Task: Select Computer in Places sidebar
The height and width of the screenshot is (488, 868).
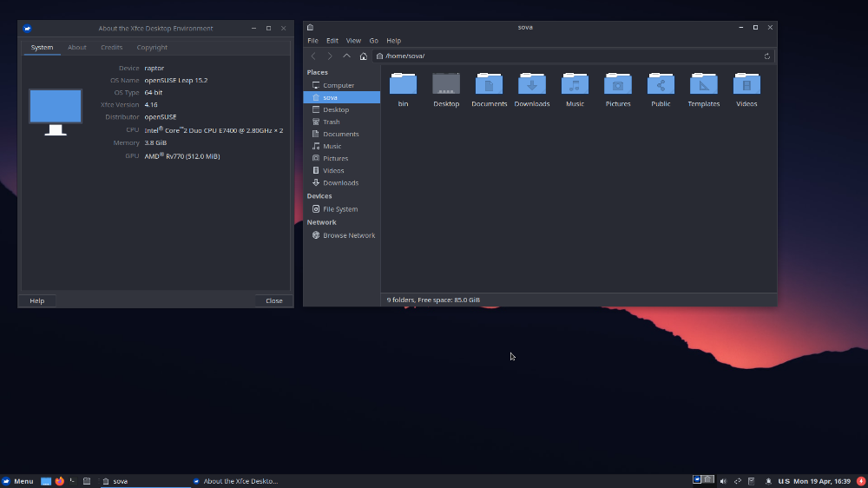Action: click(x=341, y=85)
